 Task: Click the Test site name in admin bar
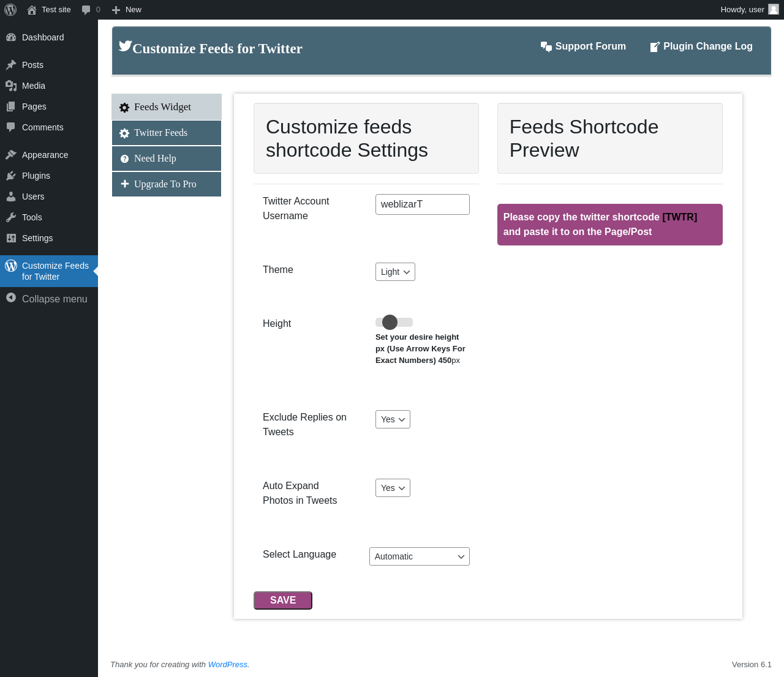point(56,10)
